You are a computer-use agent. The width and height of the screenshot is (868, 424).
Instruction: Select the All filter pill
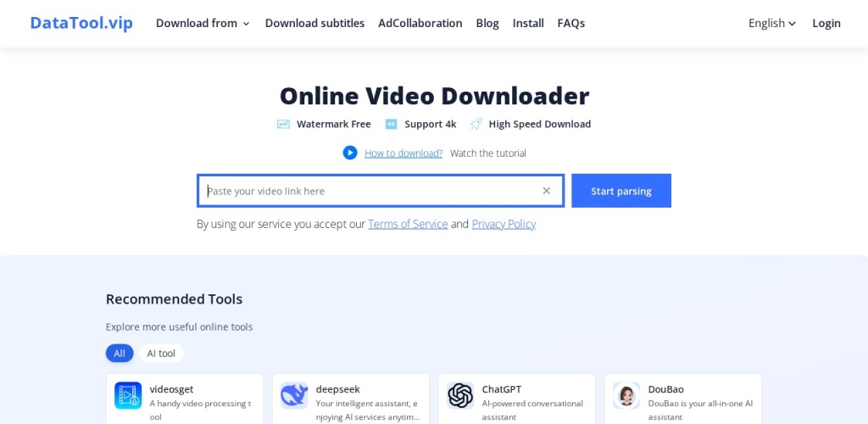click(120, 353)
